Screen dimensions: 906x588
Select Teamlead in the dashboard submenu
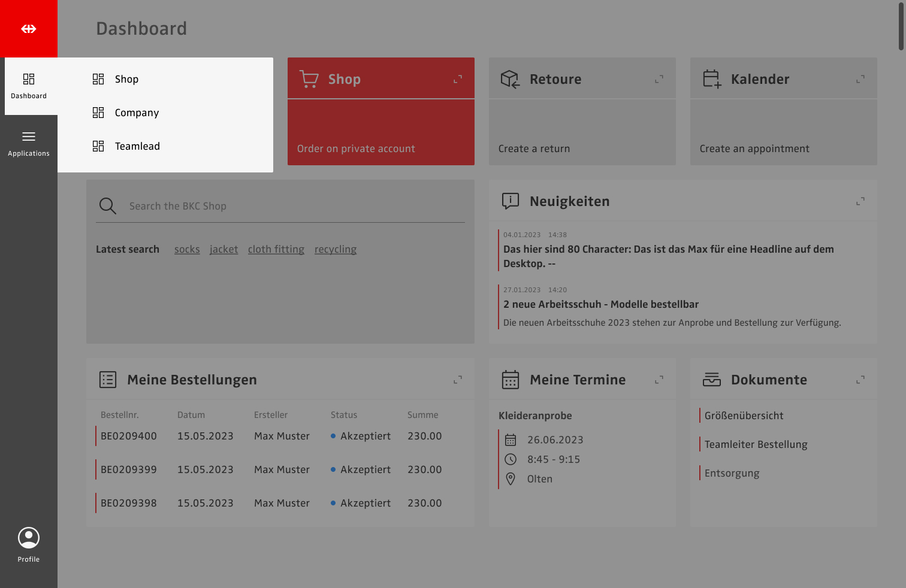click(137, 146)
